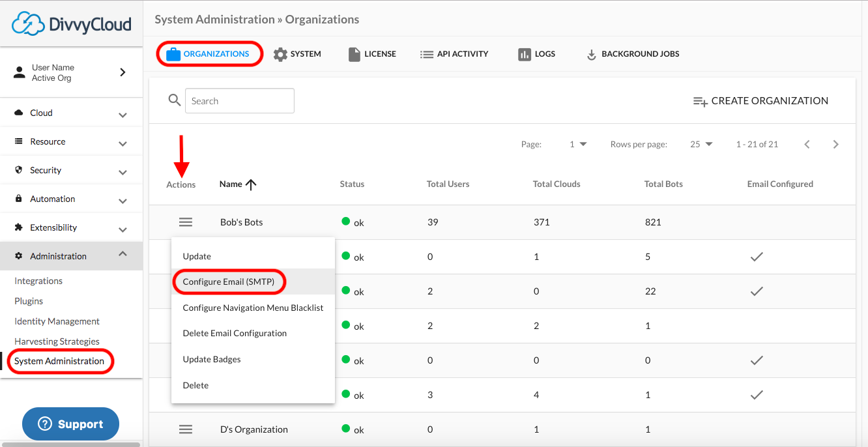Select Configure Navigation Menu Blacklist
This screenshot has height=447, width=868.
(x=253, y=308)
